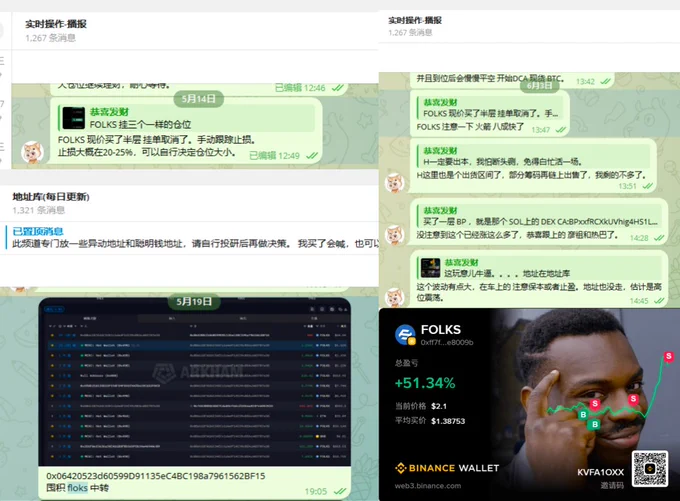Select the highlighted word floks
This screenshot has height=501, width=680.
[78, 488]
